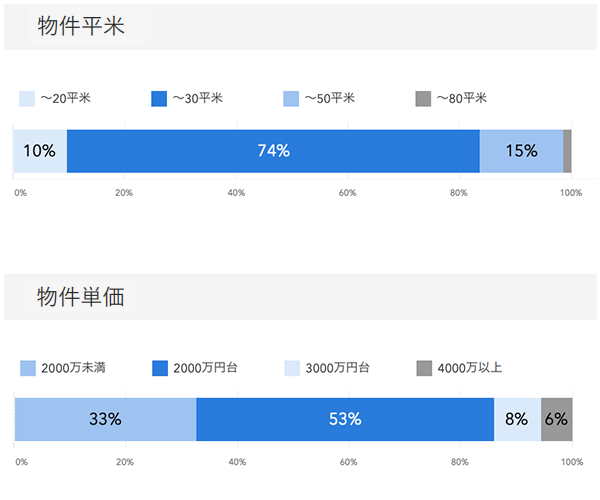Select the 6% gray bar segment
600x500 pixels.
pyautogui.click(x=556, y=419)
